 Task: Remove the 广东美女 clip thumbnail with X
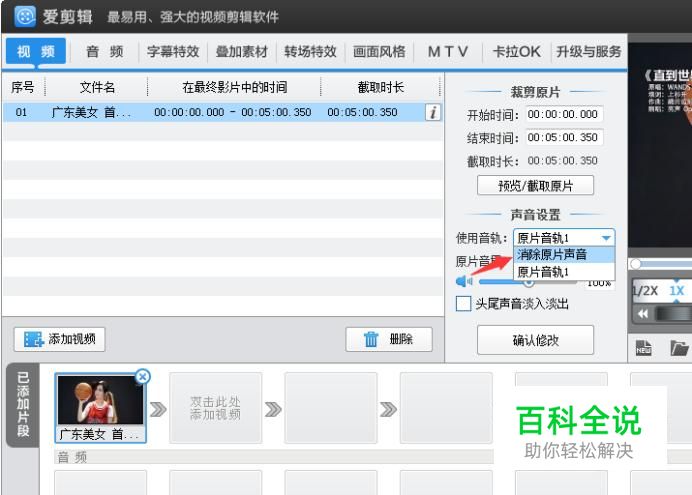pos(143,376)
